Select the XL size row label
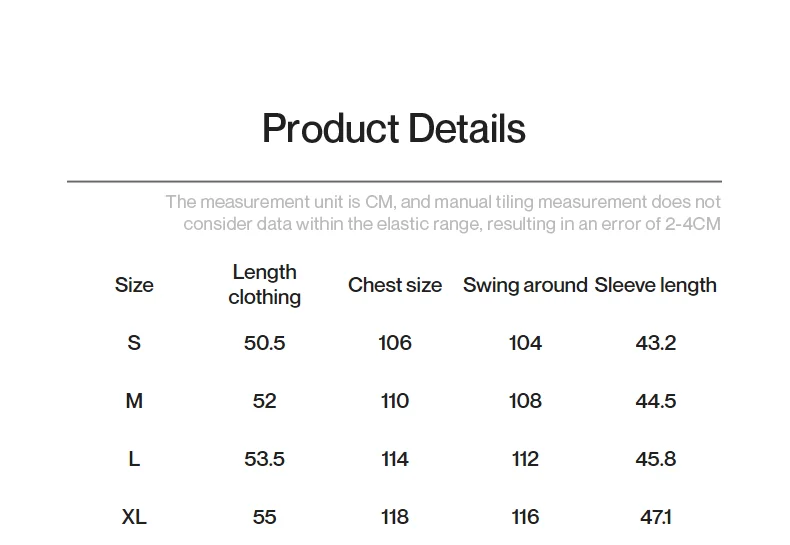Screen dimensions: 790x545 pos(134,517)
